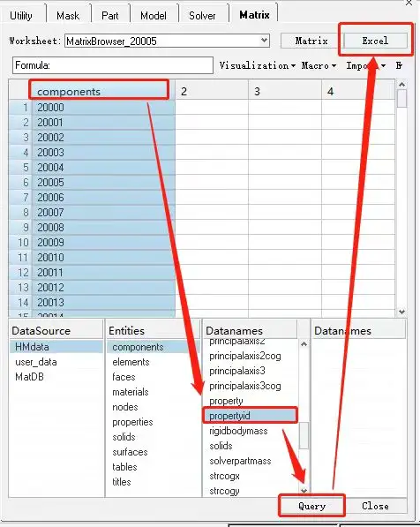Select titles in Entities list

point(153,482)
